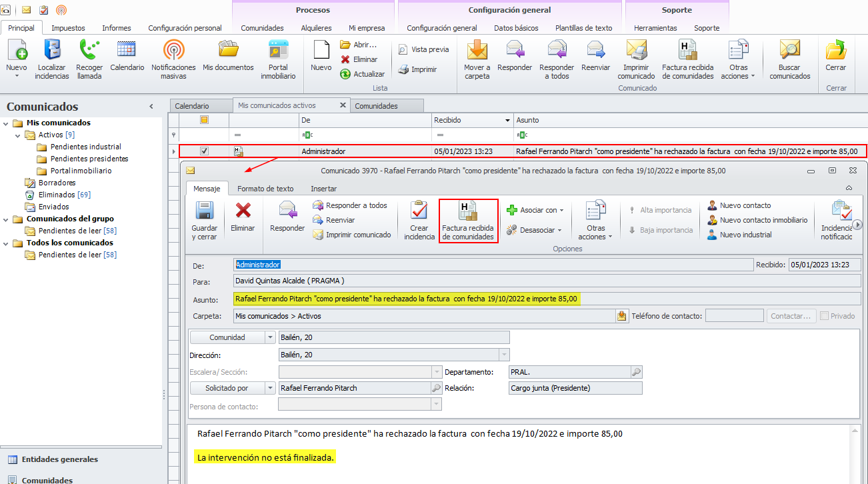Tick the Privado checkbox

(825, 316)
